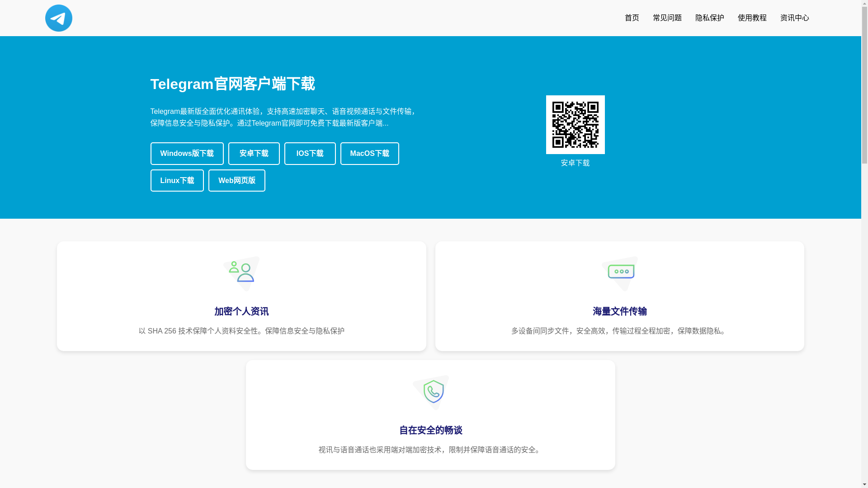Image resolution: width=868 pixels, height=488 pixels.
Task: Click the SHA 256 description text
Action: click(241, 331)
